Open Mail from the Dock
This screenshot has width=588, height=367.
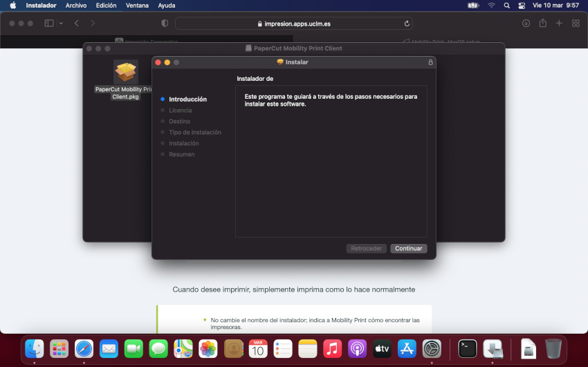[x=109, y=348]
